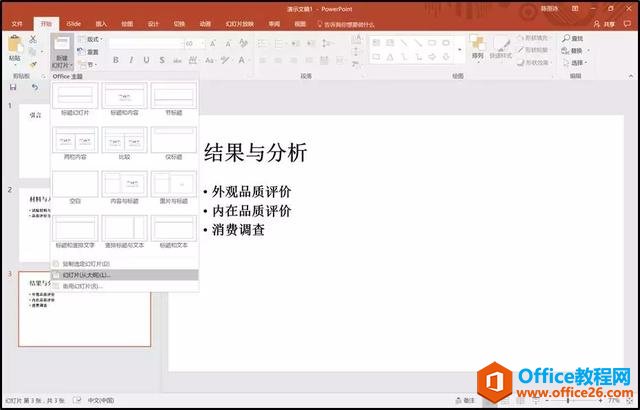Choose Slides from Outline (幻灯片从大纲)
Image resolution: width=640 pixels, height=410 pixels.
pos(124,275)
